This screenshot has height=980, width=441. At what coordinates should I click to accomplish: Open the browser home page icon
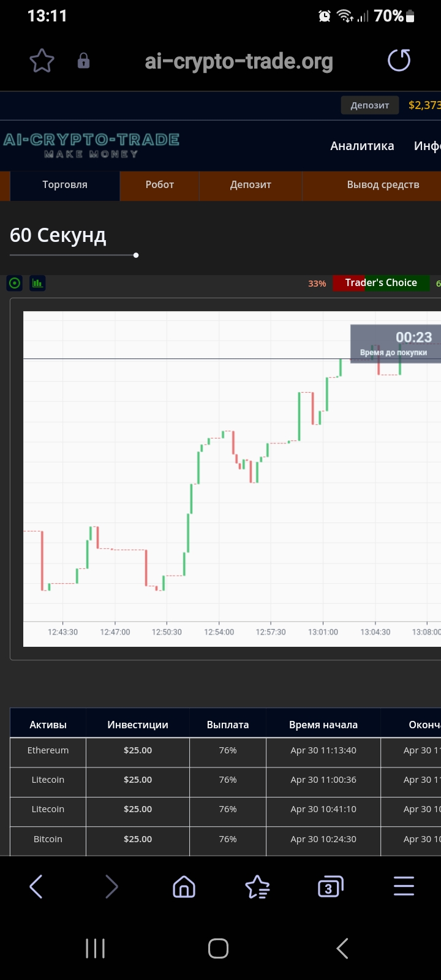pyautogui.click(x=184, y=886)
